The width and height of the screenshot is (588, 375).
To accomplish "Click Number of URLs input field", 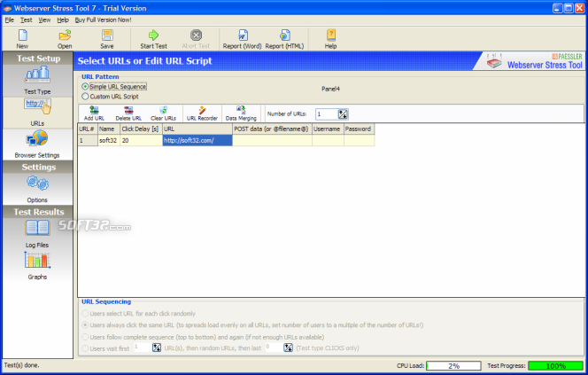I will (327, 114).
